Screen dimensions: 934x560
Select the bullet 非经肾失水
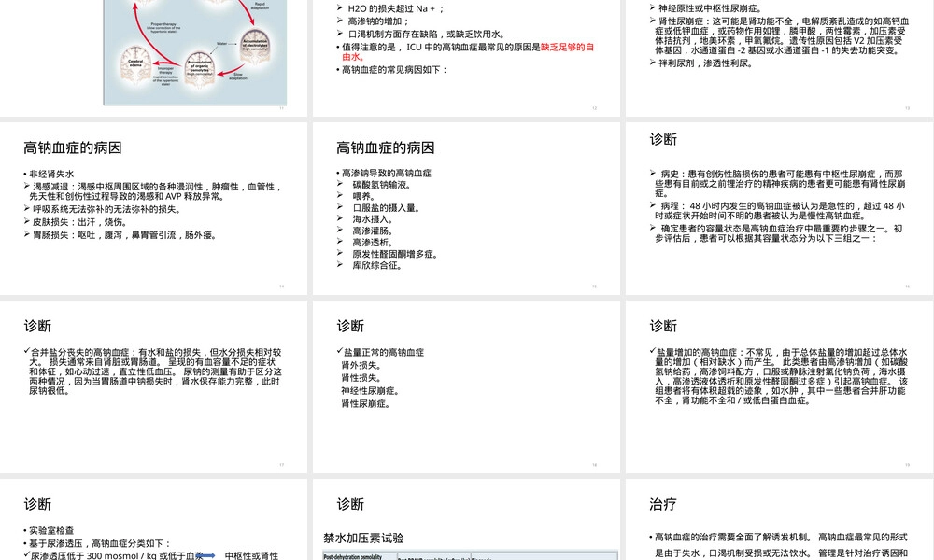[x=51, y=174]
